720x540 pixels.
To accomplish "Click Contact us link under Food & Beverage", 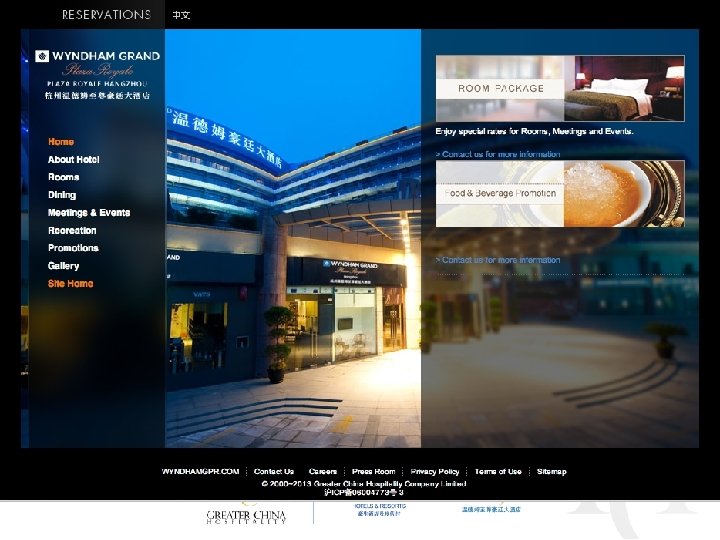I will click(x=498, y=260).
